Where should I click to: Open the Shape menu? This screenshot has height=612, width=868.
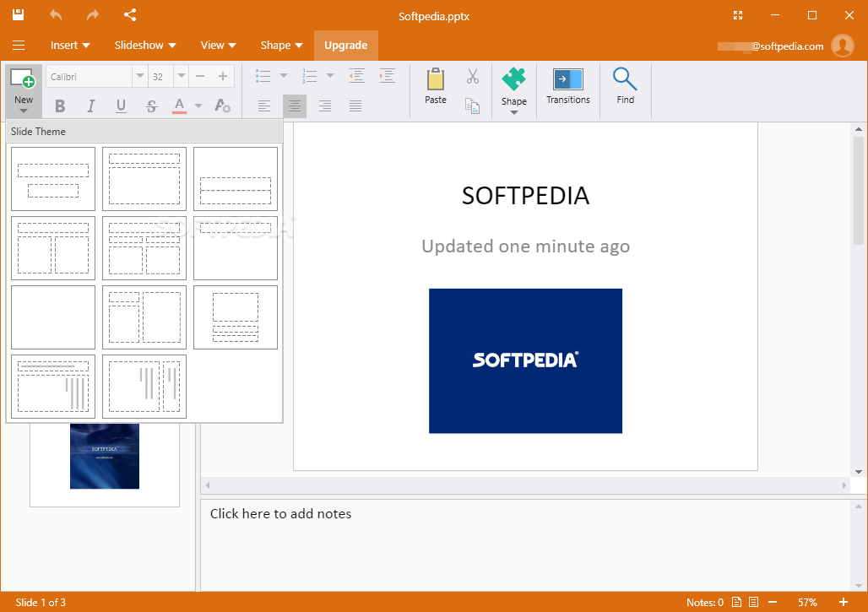click(281, 46)
